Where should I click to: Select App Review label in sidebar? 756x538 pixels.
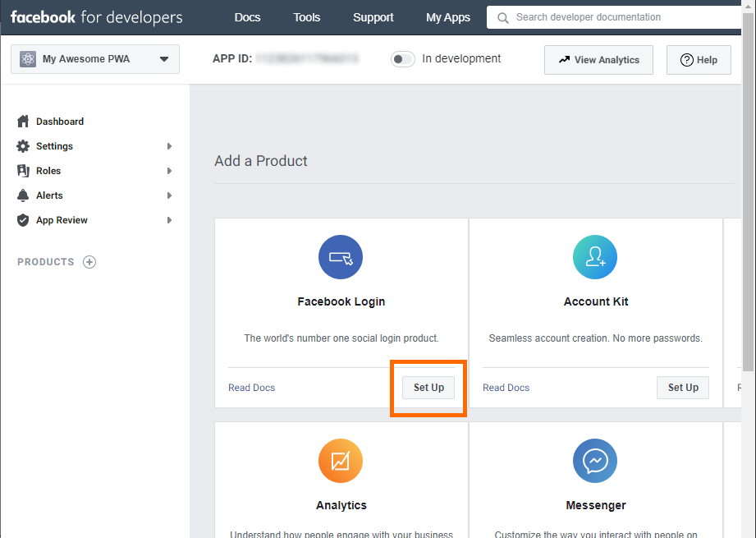[62, 220]
